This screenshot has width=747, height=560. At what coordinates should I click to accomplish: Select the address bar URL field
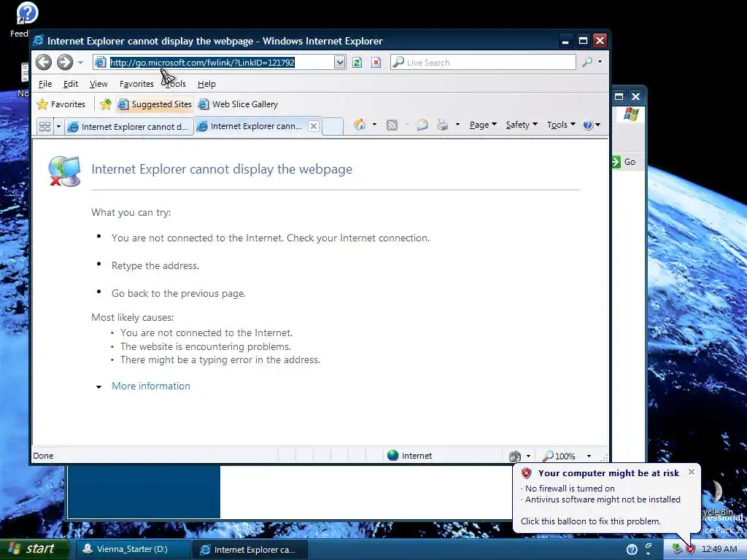[212, 63]
